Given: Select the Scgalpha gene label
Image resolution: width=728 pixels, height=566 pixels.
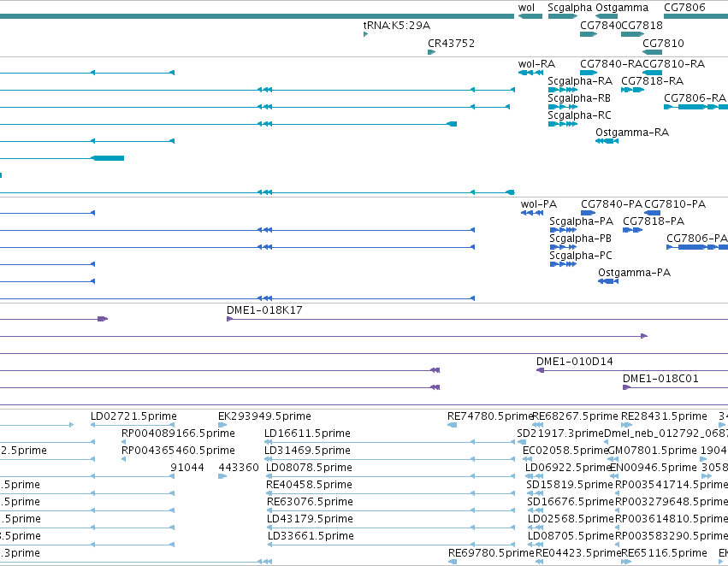Looking at the screenshot, I should click(570, 8).
